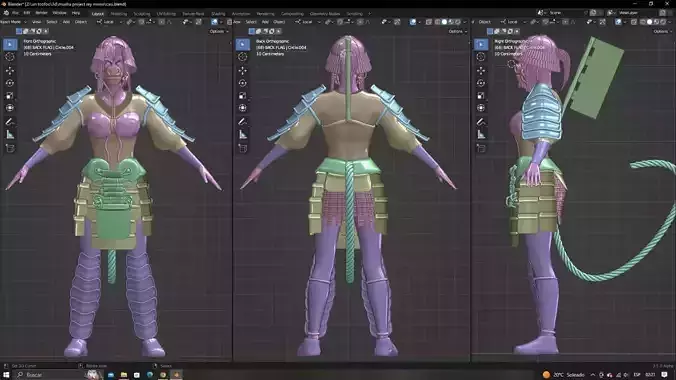Image resolution: width=676 pixels, height=380 pixels.
Task: Select the Measure tool in right viewport
Action: (481, 135)
